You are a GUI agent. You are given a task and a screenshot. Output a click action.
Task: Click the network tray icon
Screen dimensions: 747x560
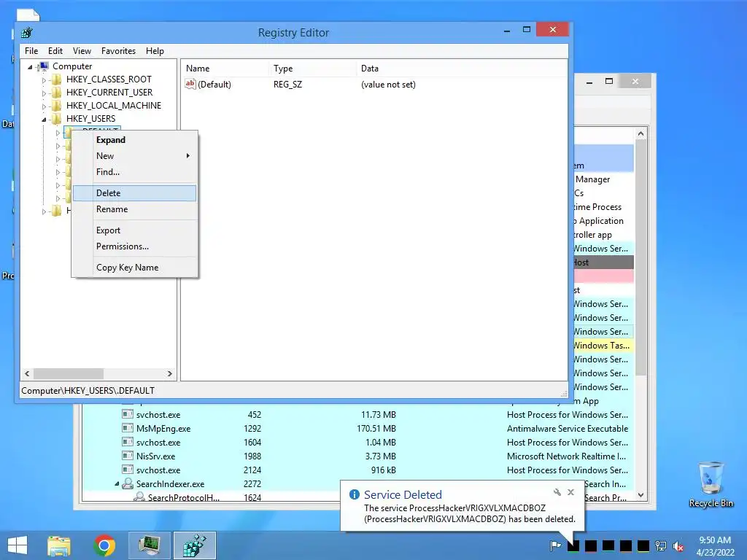pos(661,545)
